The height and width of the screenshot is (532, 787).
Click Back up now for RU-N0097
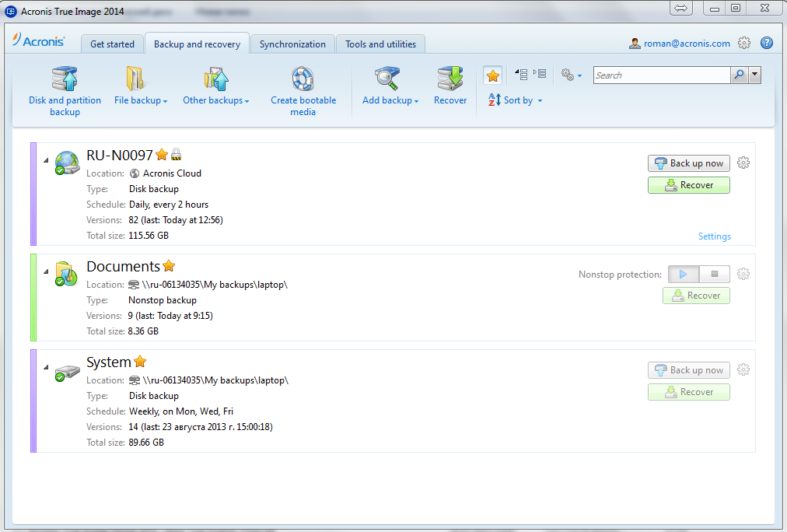point(688,163)
